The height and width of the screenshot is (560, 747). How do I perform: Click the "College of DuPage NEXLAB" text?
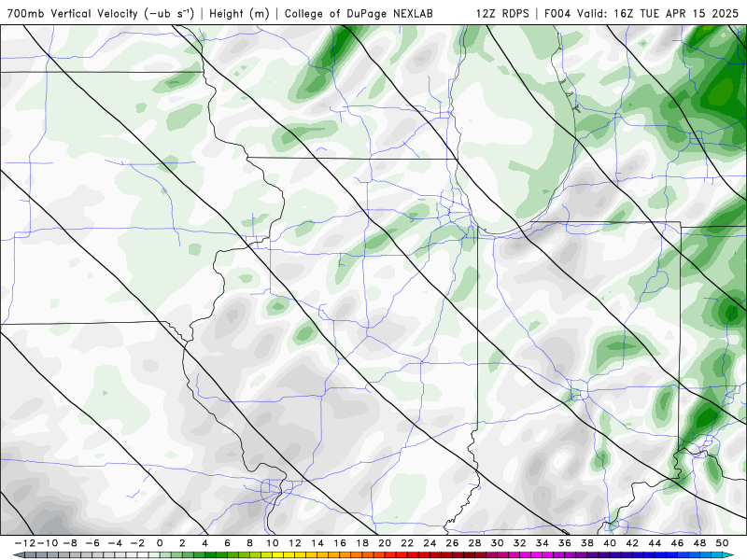tap(359, 13)
